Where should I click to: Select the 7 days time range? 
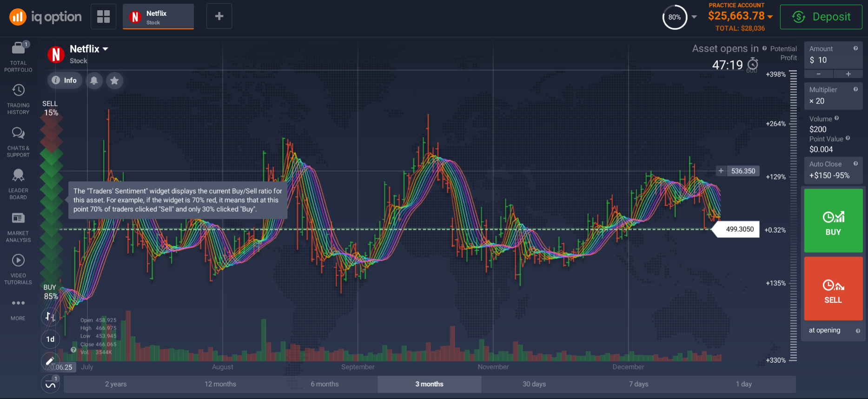coord(639,384)
